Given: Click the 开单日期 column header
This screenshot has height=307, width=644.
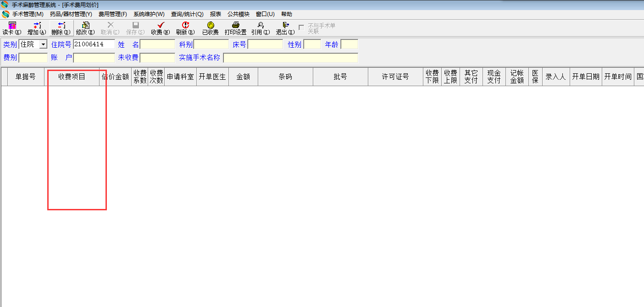Looking at the screenshot, I should tap(586, 77).
